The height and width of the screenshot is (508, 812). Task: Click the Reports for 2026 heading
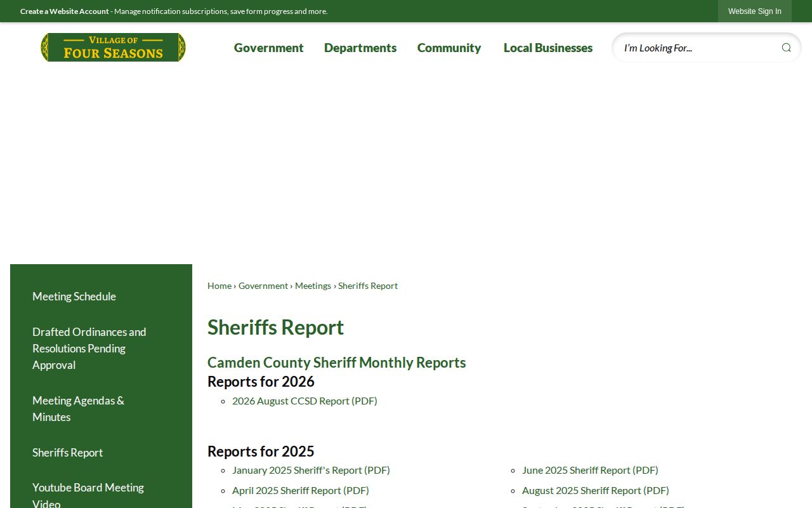[261, 382]
